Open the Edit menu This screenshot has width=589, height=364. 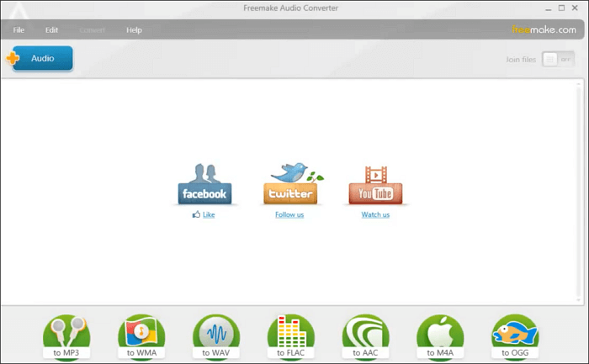click(52, 30)
